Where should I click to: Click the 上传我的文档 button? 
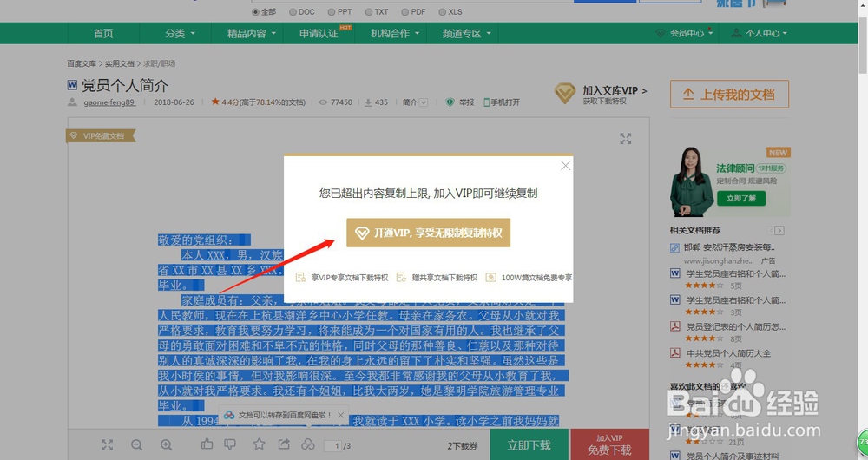[x=729, y=94]
